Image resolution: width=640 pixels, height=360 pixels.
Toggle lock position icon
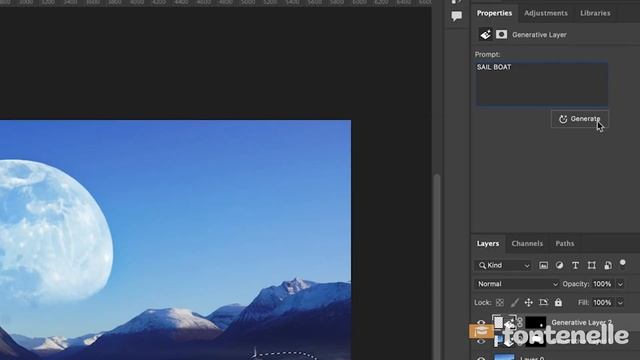coord(529,302)
